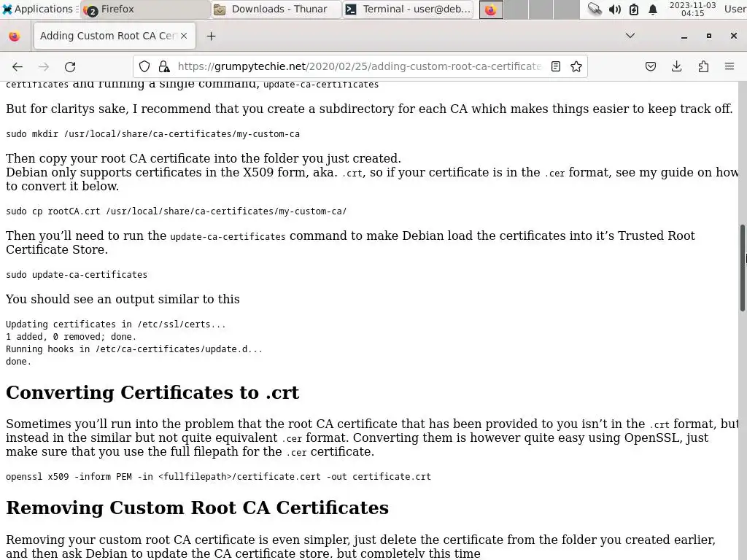The height and width of the screenshot is (560, 747).
Task: Close the Adding Custom Root CA tab
Action: coord(184,36)
